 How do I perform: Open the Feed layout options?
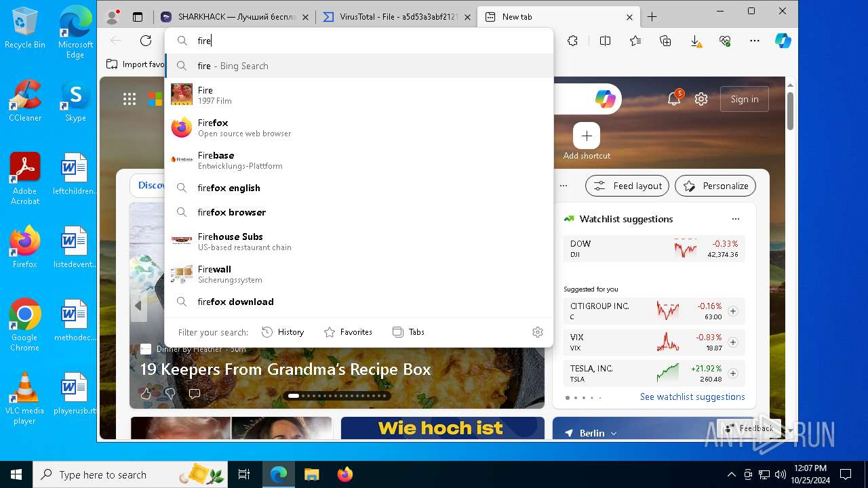pos(627,186)
